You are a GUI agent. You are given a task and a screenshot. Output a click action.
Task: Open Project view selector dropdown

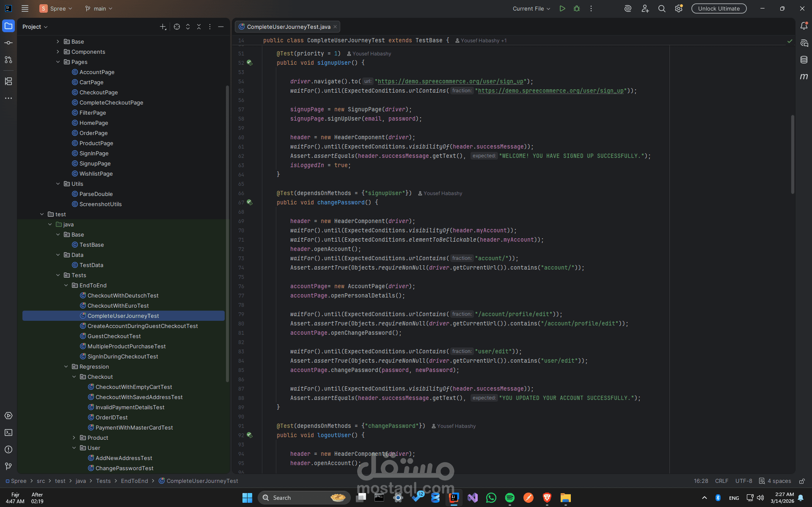click(35, 27)
